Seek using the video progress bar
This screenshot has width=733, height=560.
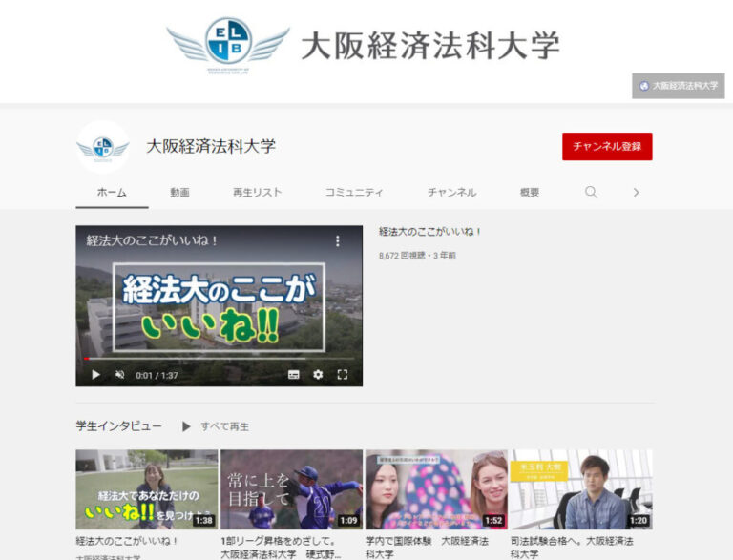click(x=219, y=360)
